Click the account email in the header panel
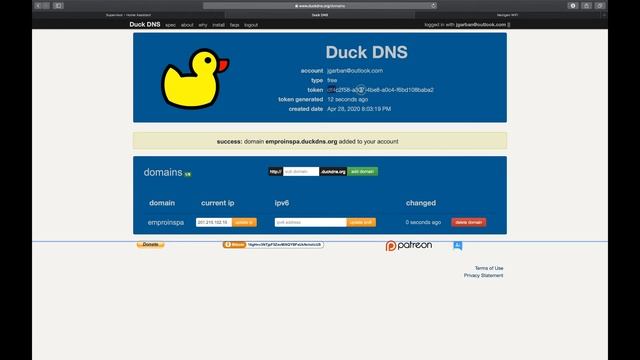640x360 pixels. point(355,71)
